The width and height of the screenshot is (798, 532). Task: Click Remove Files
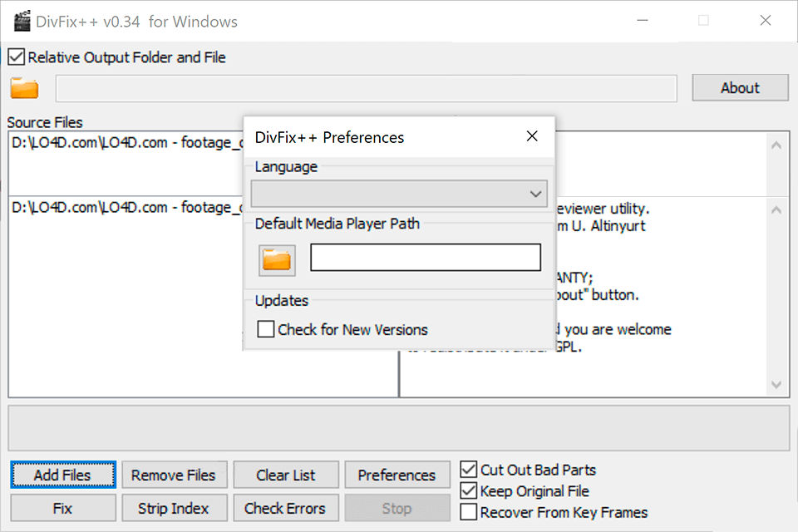click(174, 475)
